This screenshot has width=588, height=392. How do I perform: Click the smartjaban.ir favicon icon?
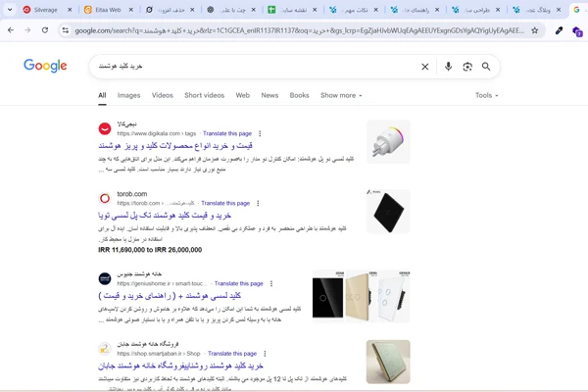(x=105, y=349)
